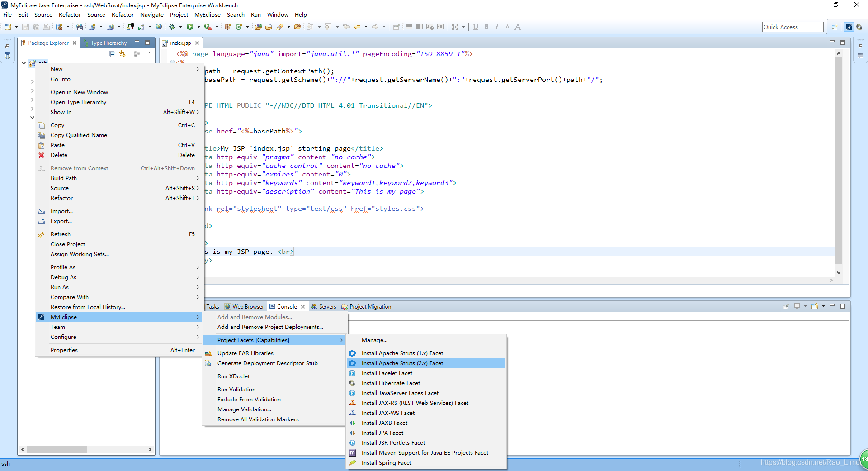Click the Maven Support facet M icon
The height and width of the screenshot is (471, 868).
352,452
